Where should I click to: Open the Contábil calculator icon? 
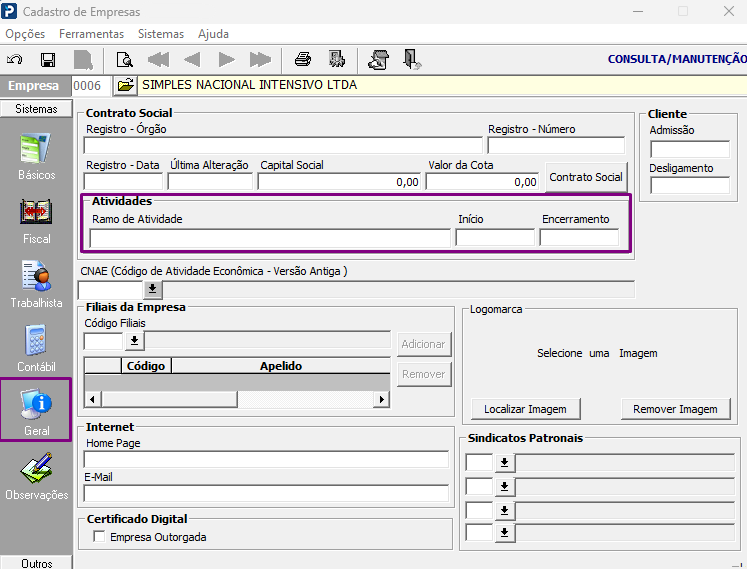pos(36,349)
